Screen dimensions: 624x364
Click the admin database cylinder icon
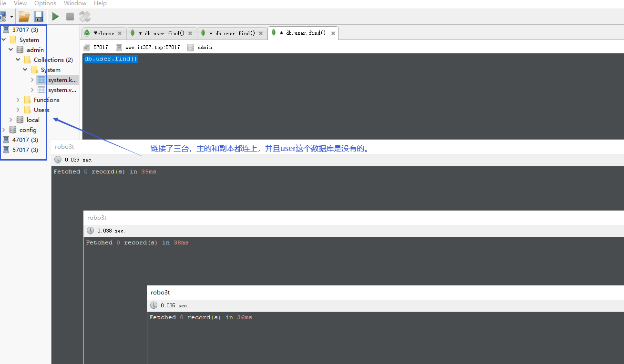pyautogui.click(x=20, y=50)
